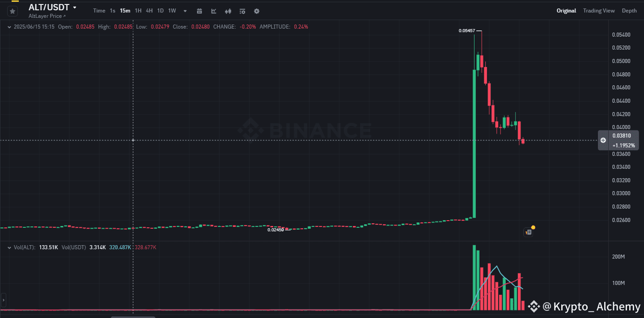644x318 pixels.
Task: Click the Vol(USDT) 3.314K value
Action: 97,247
